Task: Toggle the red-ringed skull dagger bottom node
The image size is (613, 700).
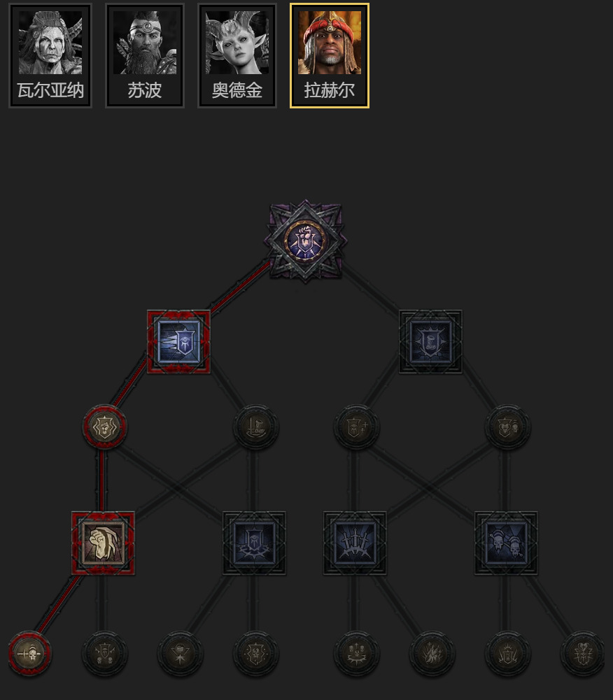Action: click(x=30, y=654)
